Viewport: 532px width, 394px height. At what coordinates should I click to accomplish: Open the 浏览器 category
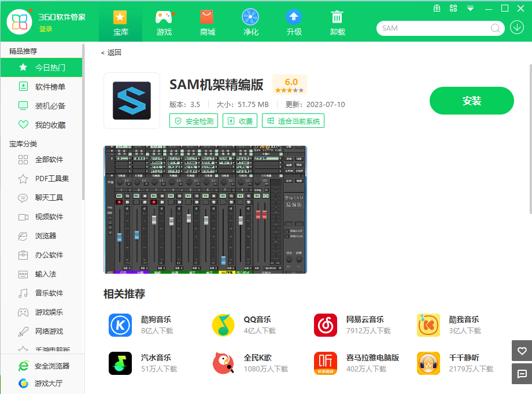point(42,236)
